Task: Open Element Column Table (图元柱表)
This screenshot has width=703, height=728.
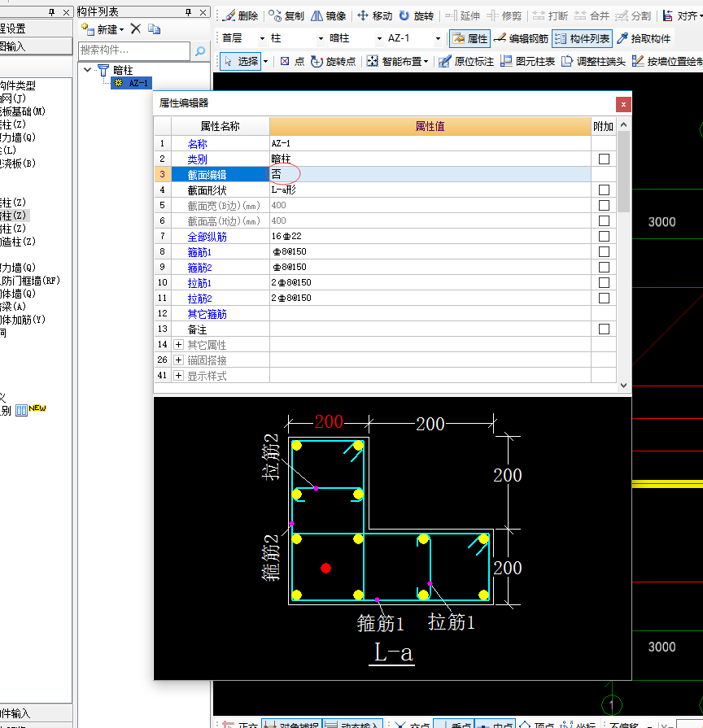Action: coord(527,61)
